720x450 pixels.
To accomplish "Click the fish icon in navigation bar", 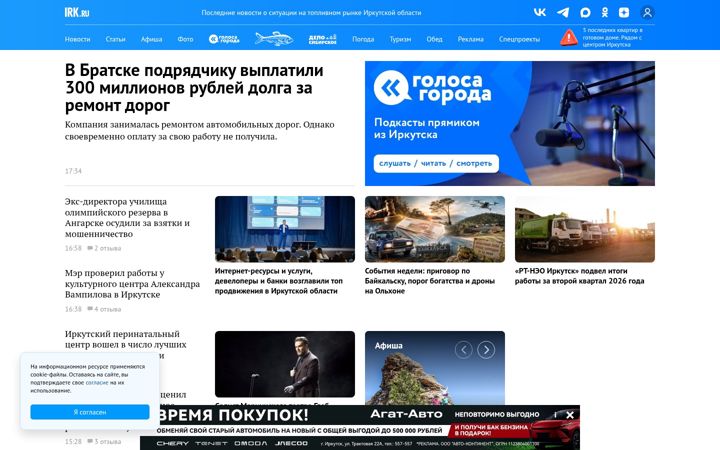I will pos(274,39).
